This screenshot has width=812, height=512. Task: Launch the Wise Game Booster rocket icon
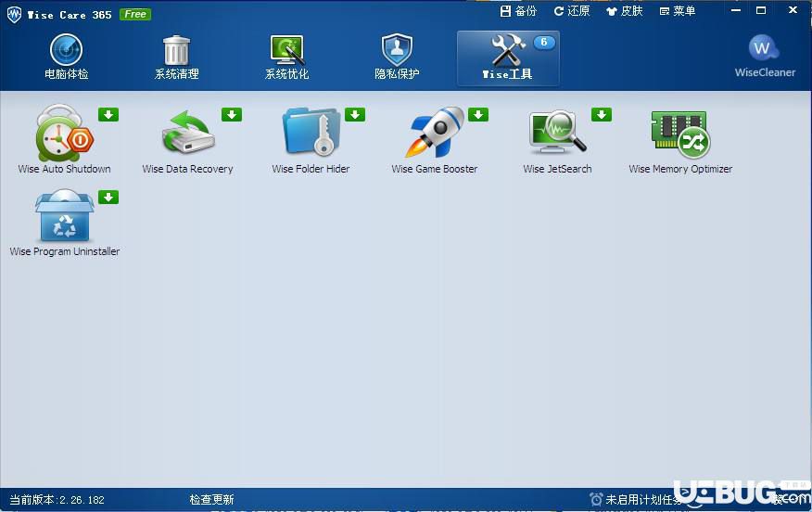point(435,132)
